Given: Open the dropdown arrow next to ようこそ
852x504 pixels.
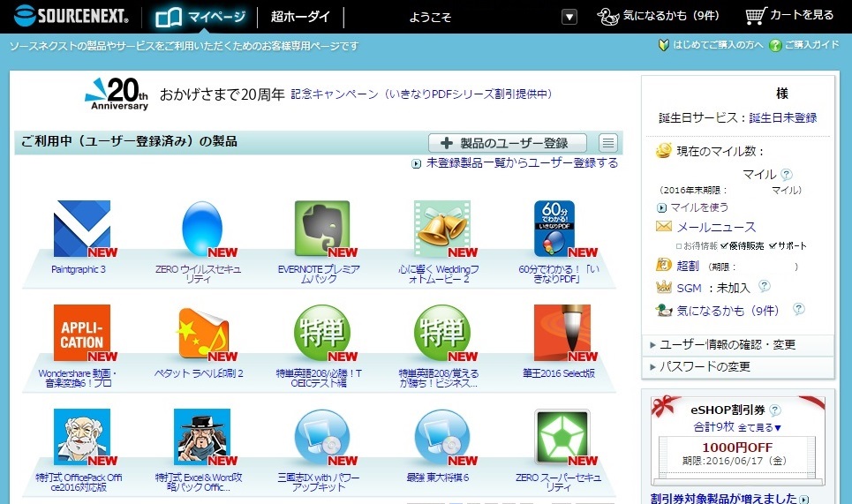Looking at the screenshot, I should pyautogui.click(x=569, y=17).
